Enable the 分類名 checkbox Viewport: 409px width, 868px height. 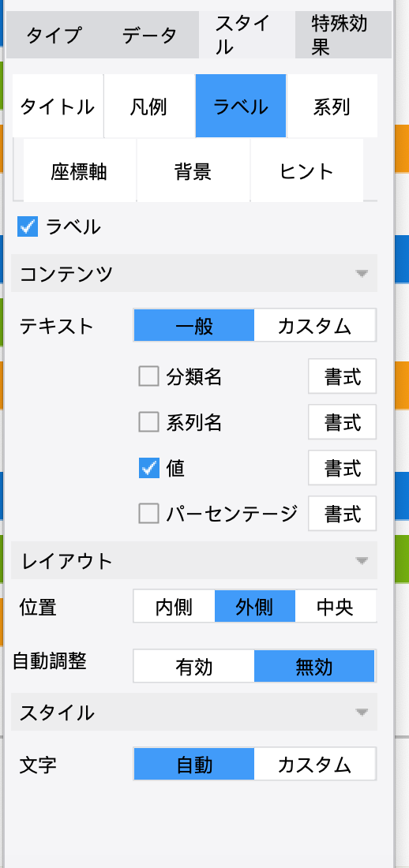[x=148, y=376]
